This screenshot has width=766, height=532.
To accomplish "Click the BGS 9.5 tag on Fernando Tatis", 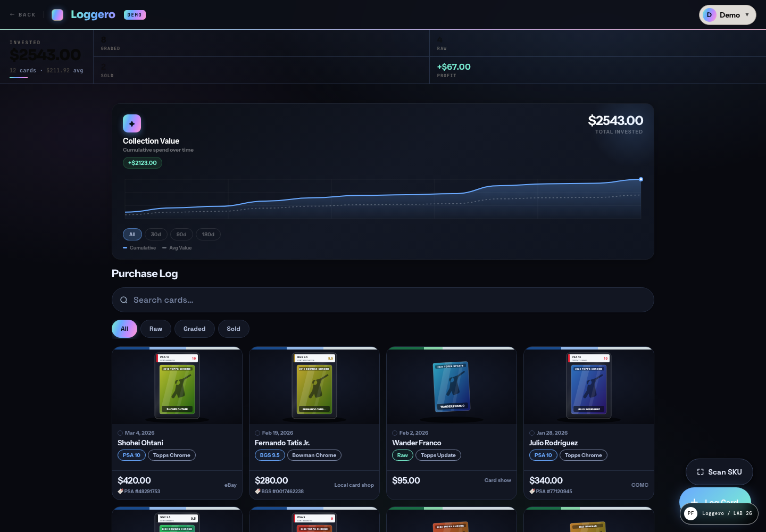I will (270, 455).
